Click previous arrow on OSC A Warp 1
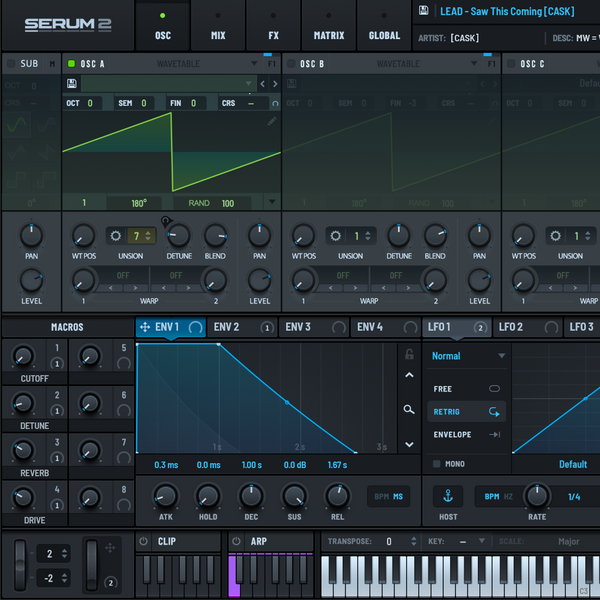 [111, 288]
